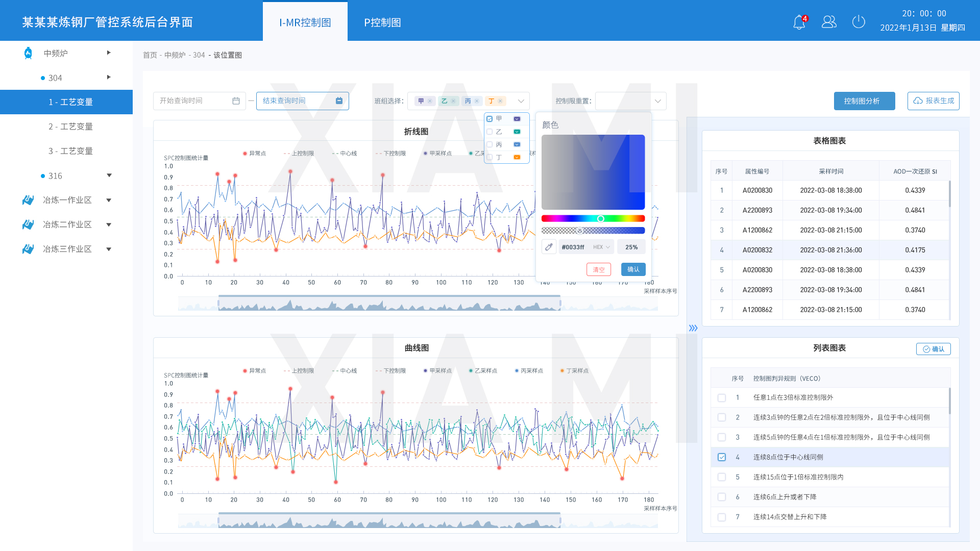Check the 乙 checkbox in dropdown list
This screenshot has height=551, width=980.
489,132
